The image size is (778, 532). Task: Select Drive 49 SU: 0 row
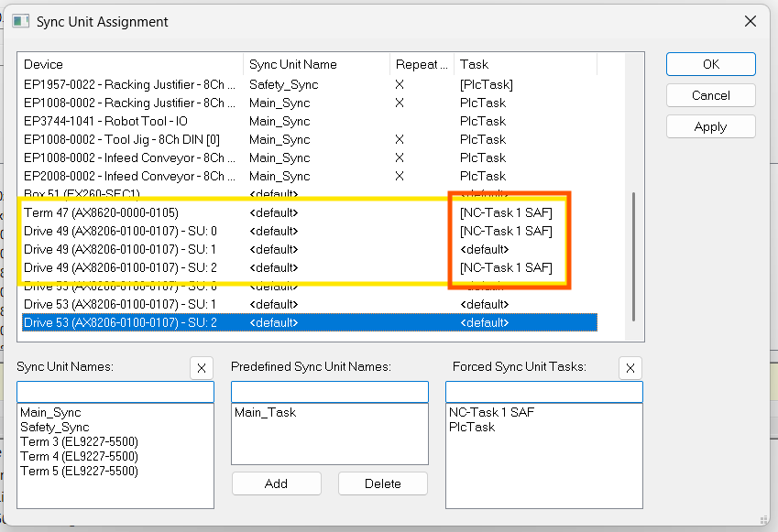click(x=310, y=231)
